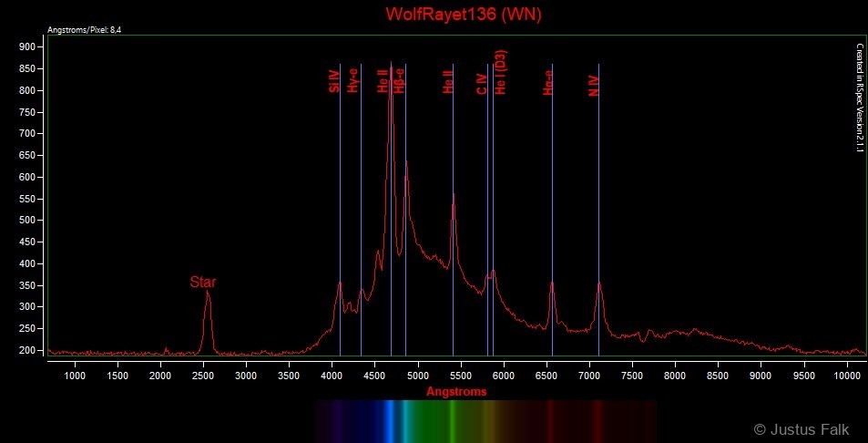Click the Created in RSpec version text
This screenshot has width=868, height=443.
coord(860,98)
